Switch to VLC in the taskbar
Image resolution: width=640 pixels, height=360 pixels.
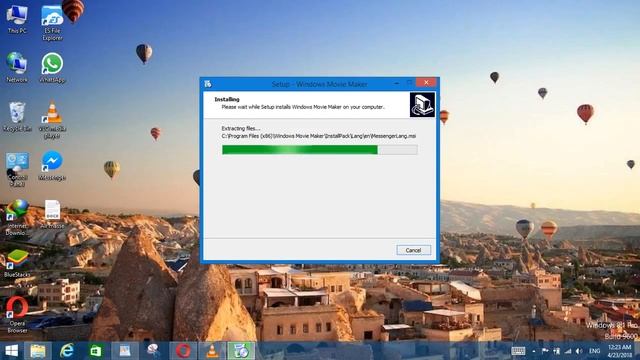(x=212, y=351)
